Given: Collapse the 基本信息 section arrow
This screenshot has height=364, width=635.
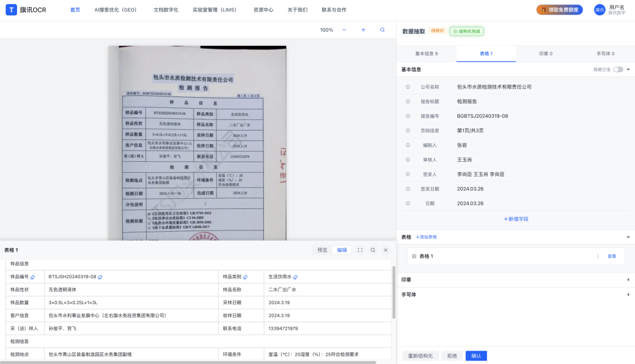Looking at the screenshot, I should [x=628, y=69].
